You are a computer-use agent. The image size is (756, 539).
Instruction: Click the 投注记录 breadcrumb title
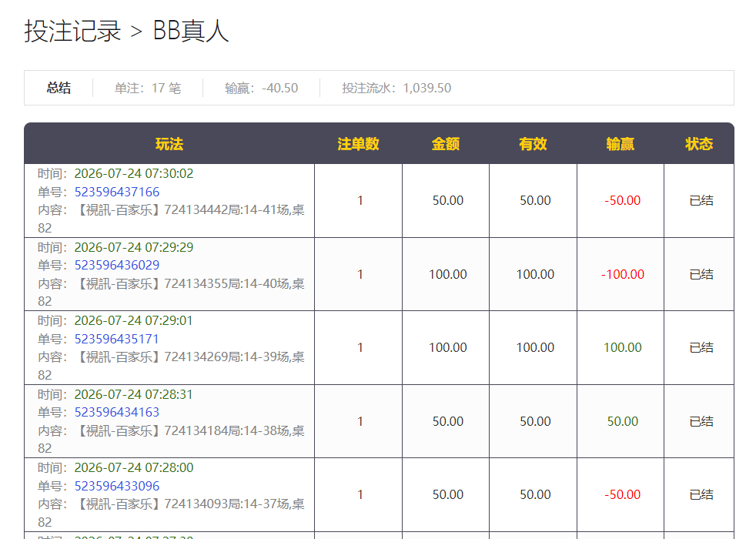[72, 31]
